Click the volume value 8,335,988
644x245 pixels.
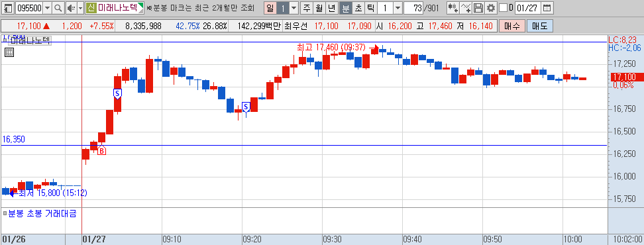(x=143, y=26)
